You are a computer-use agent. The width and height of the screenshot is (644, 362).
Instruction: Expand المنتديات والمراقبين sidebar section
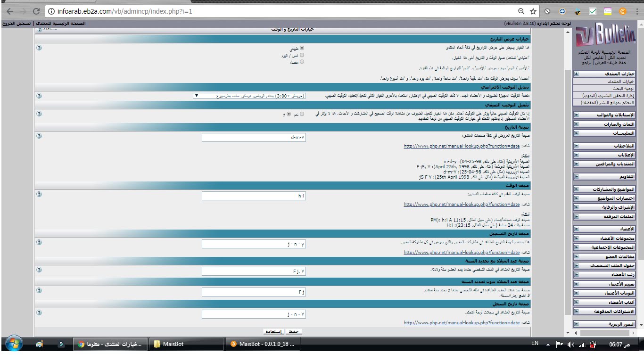(x=577, y=164)
